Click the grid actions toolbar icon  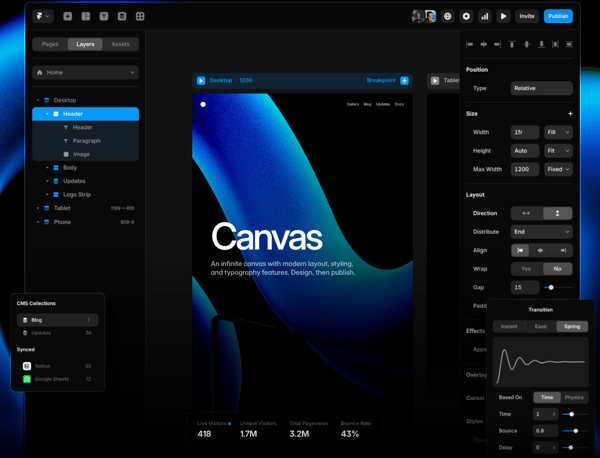(140, 16)
